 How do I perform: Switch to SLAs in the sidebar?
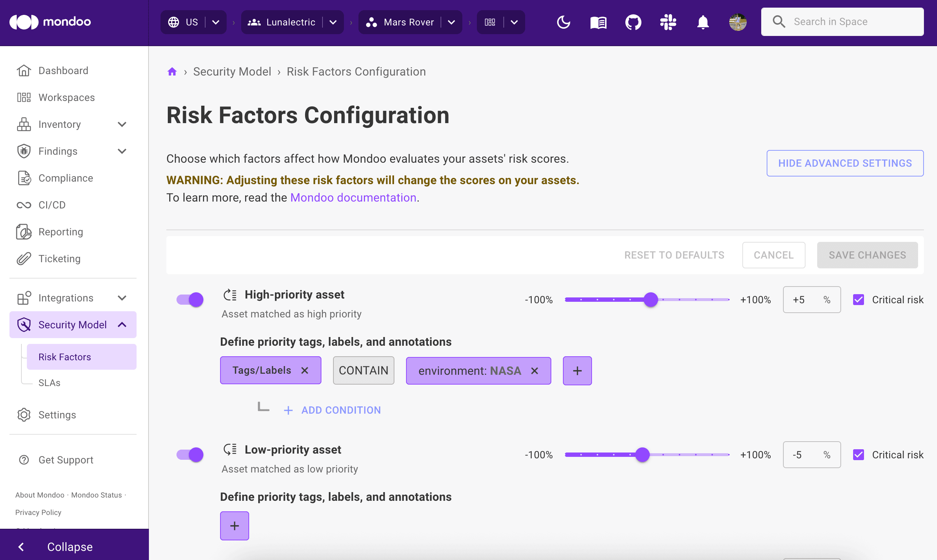[x=49, y=382]
